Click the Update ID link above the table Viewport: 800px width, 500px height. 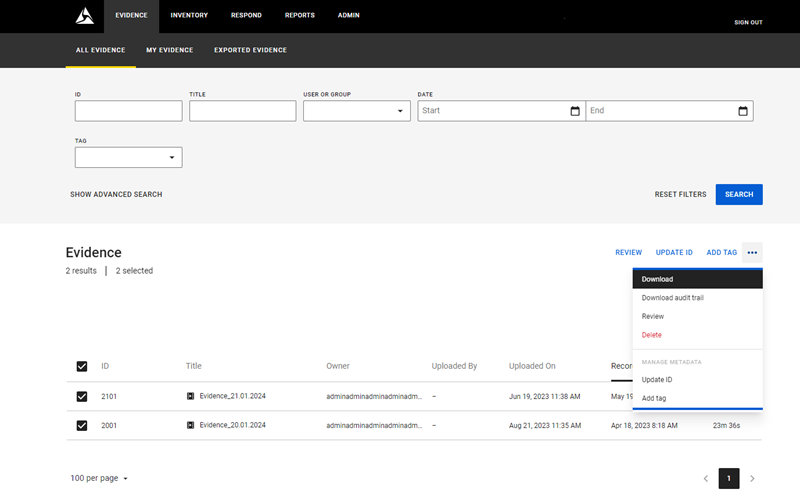point(674,253)
